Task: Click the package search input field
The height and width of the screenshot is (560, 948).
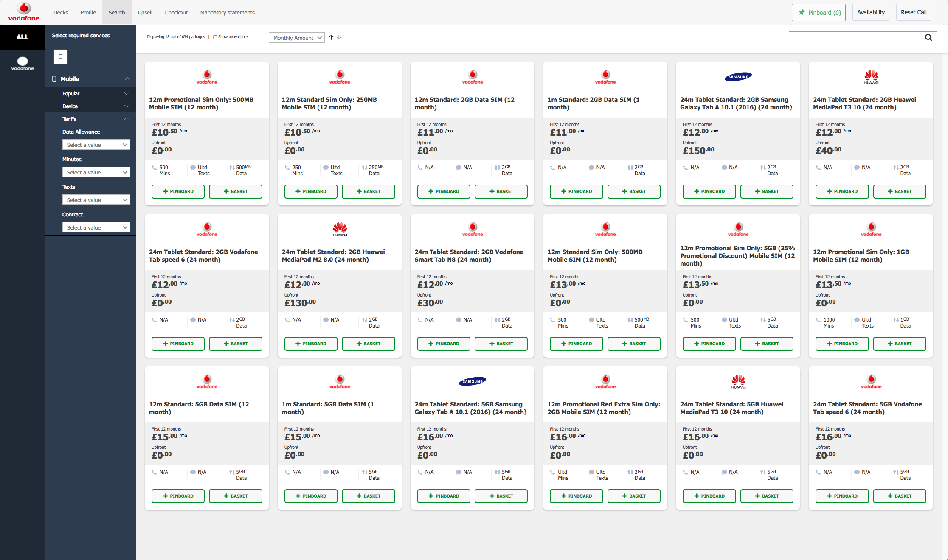Action: pyautogui.click(x=853, y=38)
